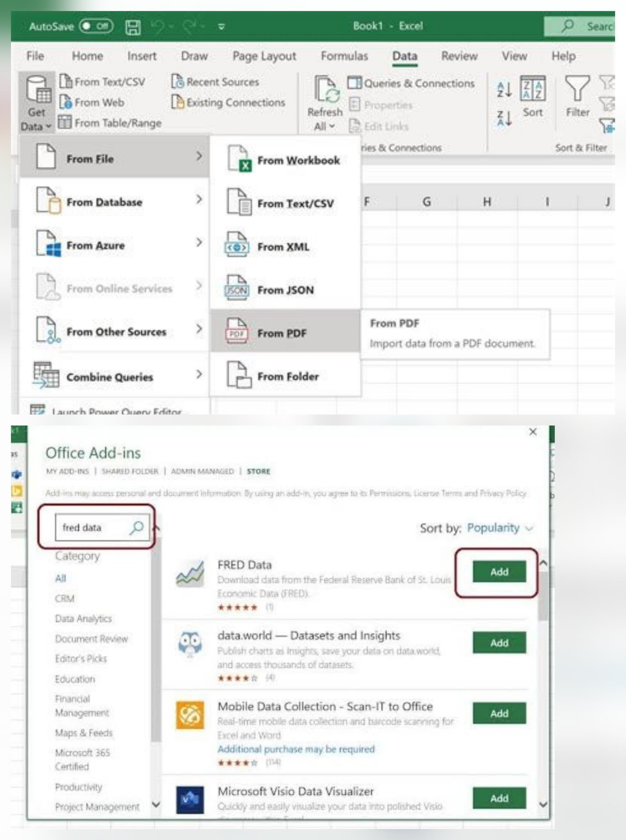Click the Excel search box
The image size is (626, 840).
(x=579, y=26)
